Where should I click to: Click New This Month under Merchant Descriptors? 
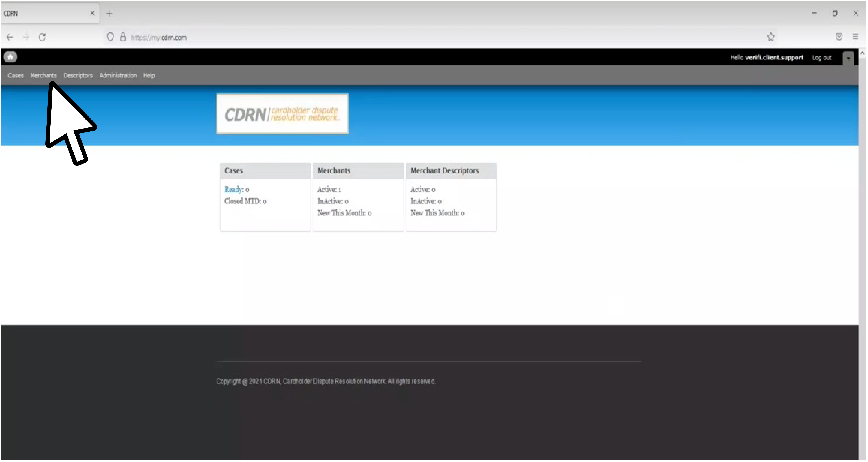[437, 213]
